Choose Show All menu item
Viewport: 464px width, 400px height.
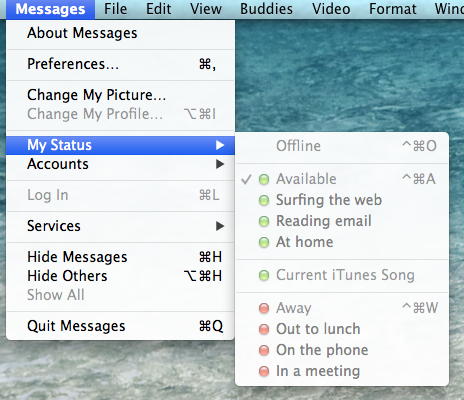point(120,295)
